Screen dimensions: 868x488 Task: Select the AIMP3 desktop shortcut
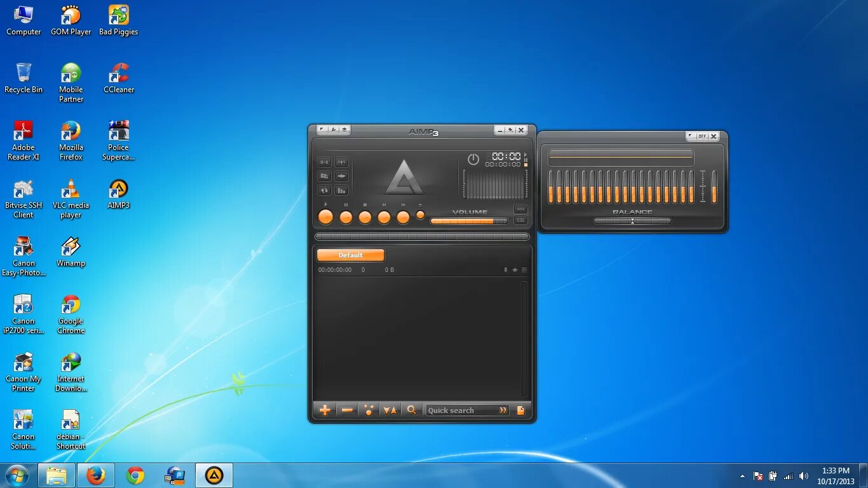119,194
